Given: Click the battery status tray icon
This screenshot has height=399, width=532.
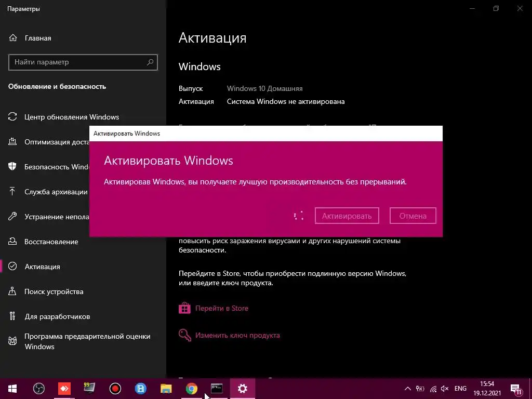Looking at the screenshot, I should pyautogui.click(x=420, y=389).
